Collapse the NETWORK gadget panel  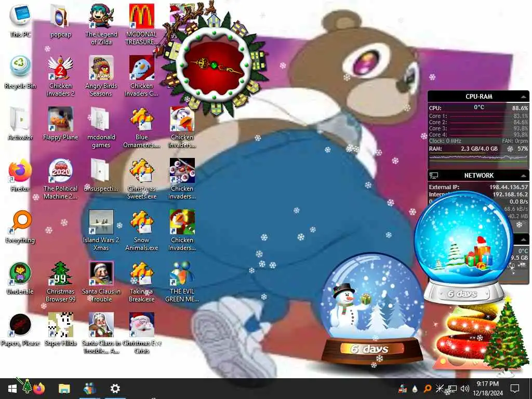coord(524,176)
